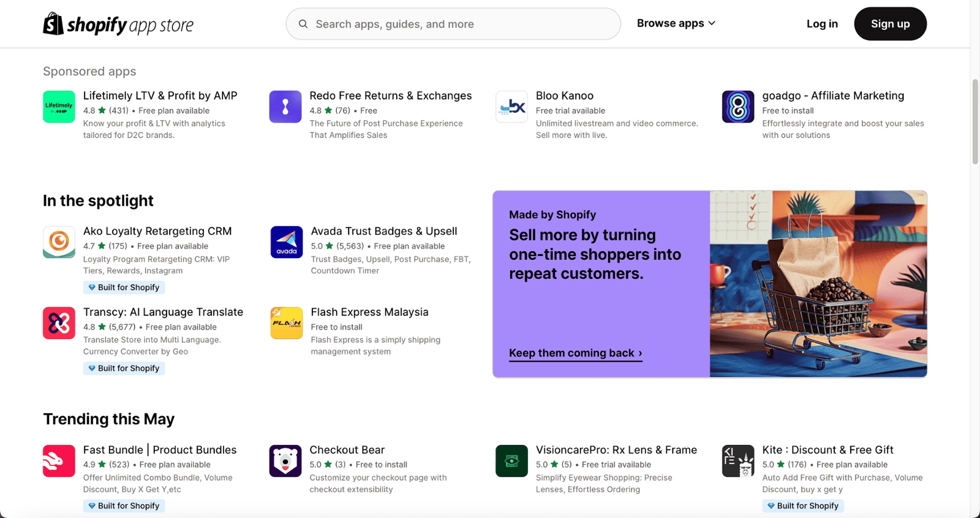Click 'Customize your checkout page' description
The image size is (980, 518).
pyautogui.click(x=378, y=484)
